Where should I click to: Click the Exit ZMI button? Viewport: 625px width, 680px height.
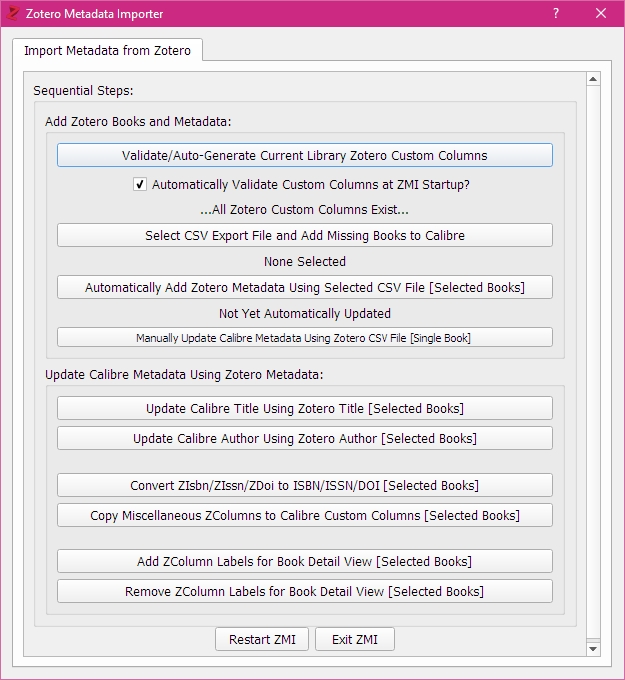point(355,640)
